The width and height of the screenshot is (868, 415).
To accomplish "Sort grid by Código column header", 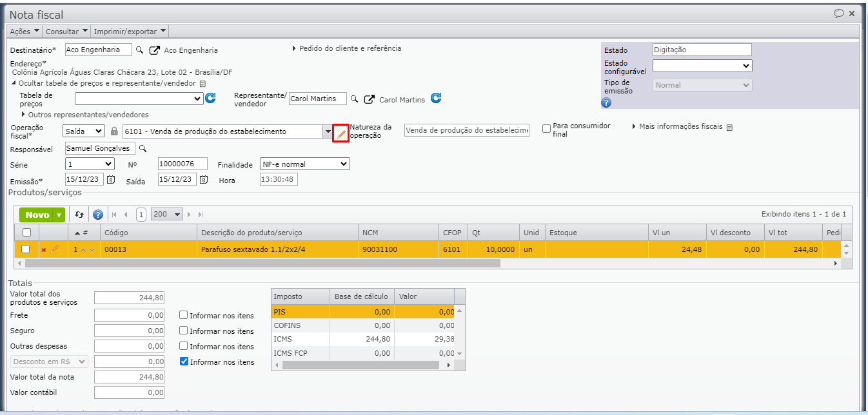I will tap(148, 232).
